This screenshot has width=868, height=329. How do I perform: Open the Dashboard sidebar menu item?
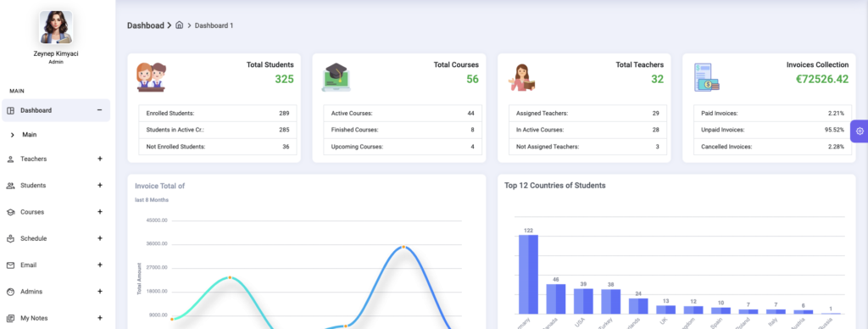tap(56, 110)
